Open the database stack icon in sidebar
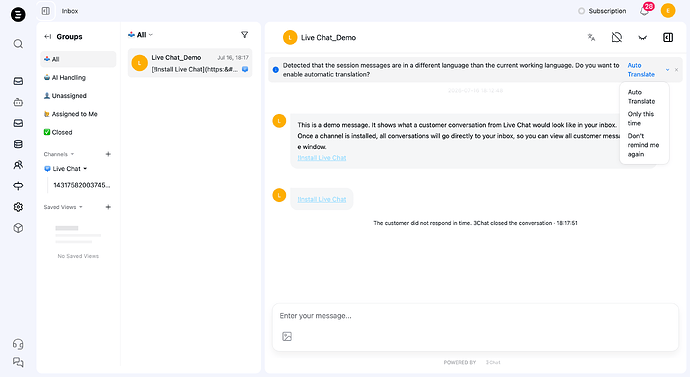690x377 pixels. click(18, 144)
